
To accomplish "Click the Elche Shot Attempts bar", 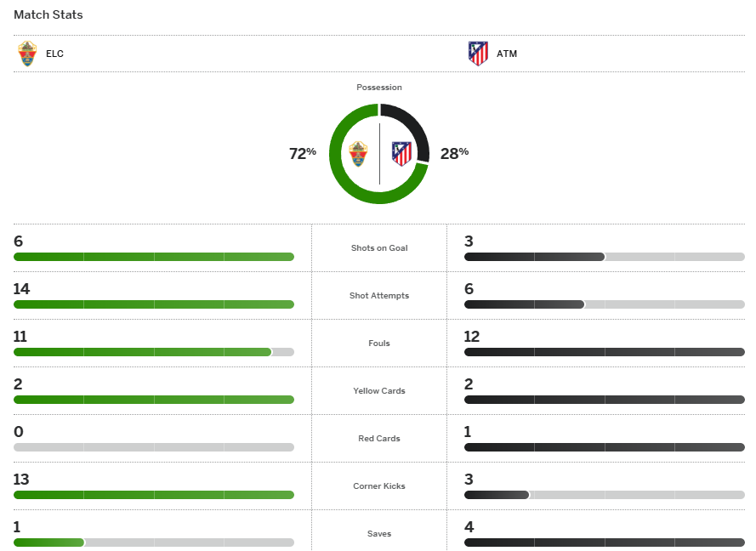I will tap(154, 304).
